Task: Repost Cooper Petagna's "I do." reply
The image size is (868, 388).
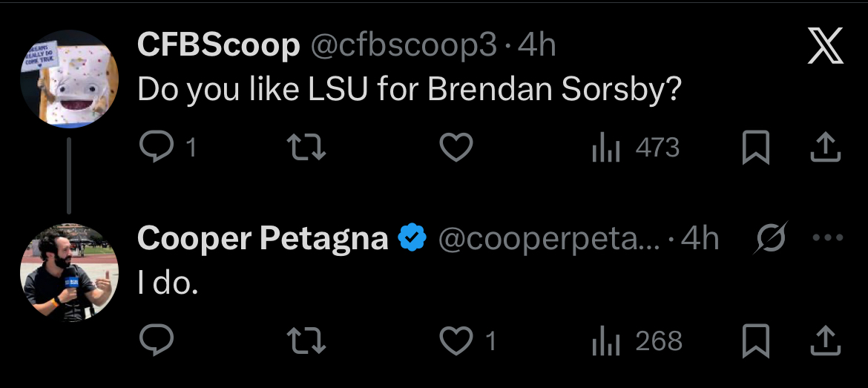Action: 306,341
